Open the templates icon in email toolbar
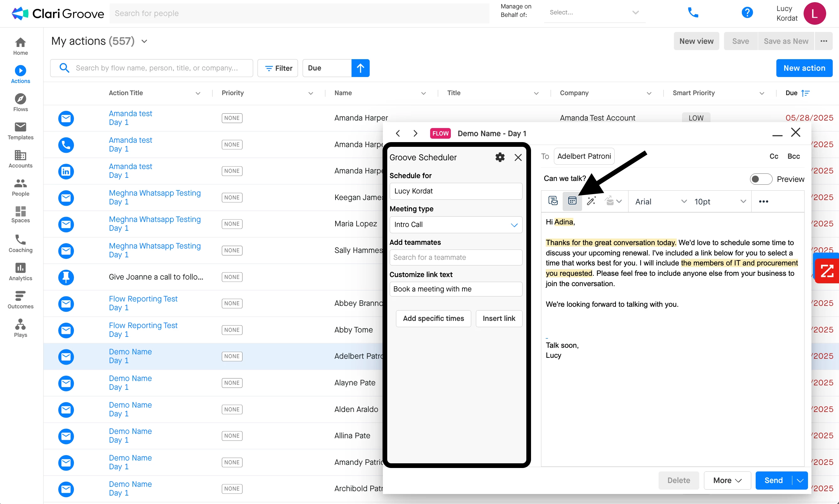 (553, 201)
